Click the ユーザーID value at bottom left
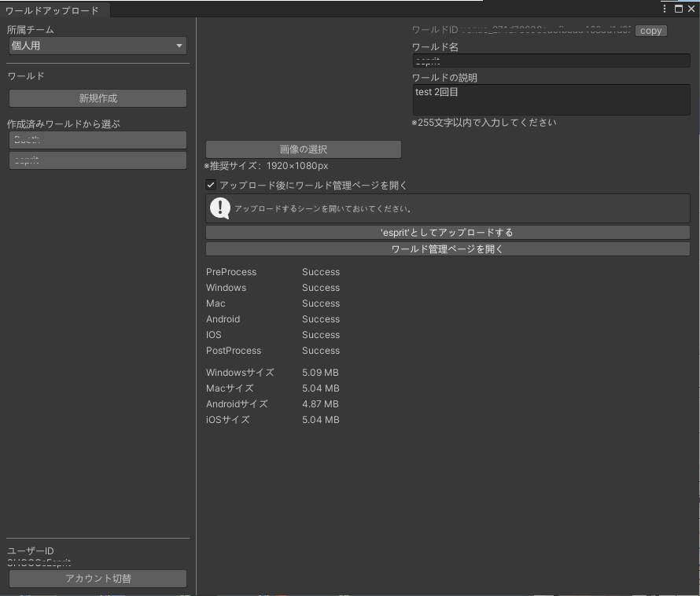700x596 pixels. click(39, 563)
